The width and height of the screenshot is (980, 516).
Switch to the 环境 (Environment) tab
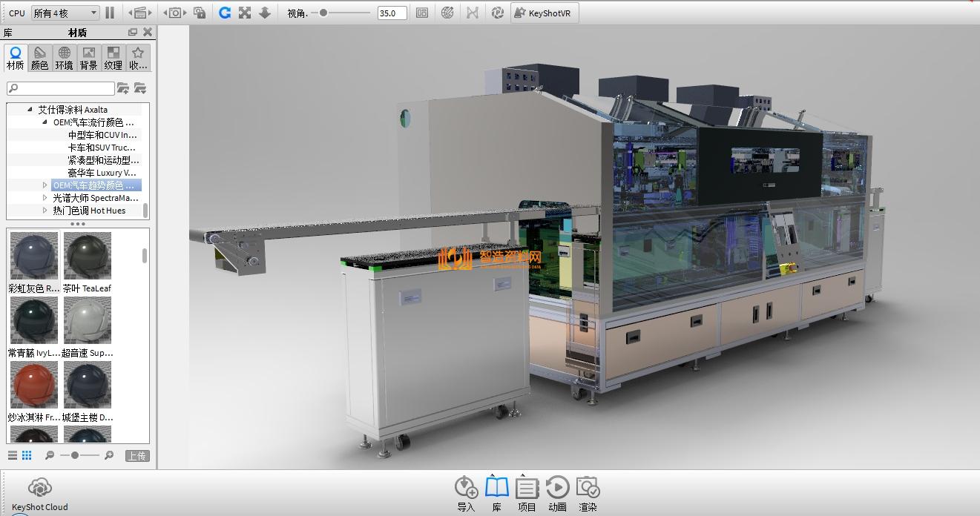click(x=65, y=58)
